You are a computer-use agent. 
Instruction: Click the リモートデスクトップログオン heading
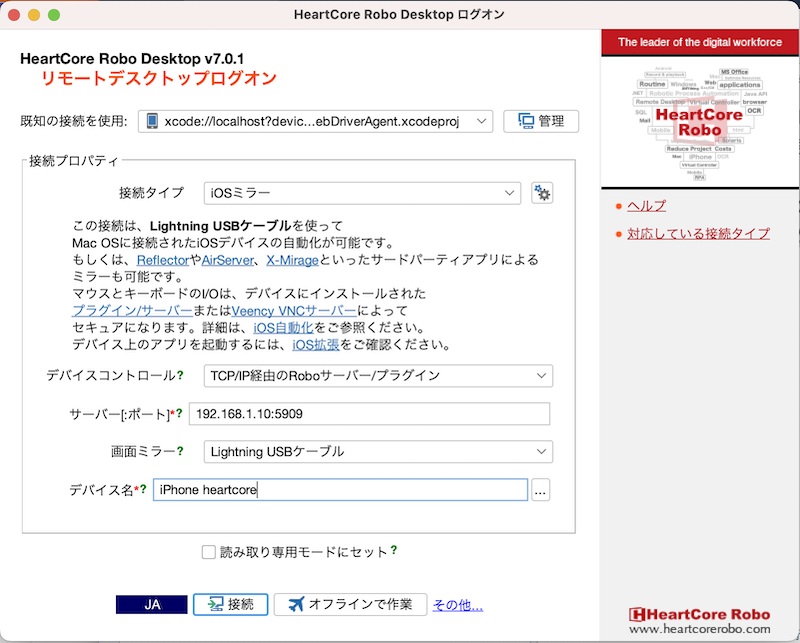159,78
